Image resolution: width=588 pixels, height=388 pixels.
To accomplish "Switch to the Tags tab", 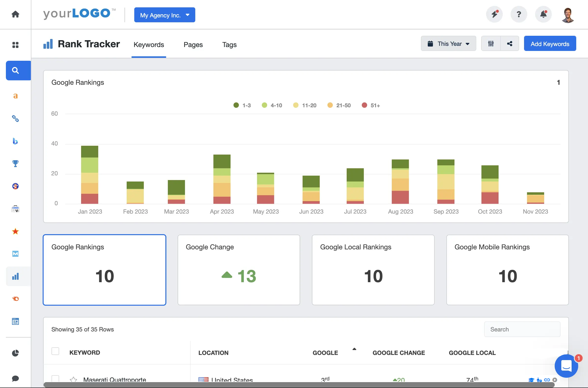I will click(x=229, y=45).
